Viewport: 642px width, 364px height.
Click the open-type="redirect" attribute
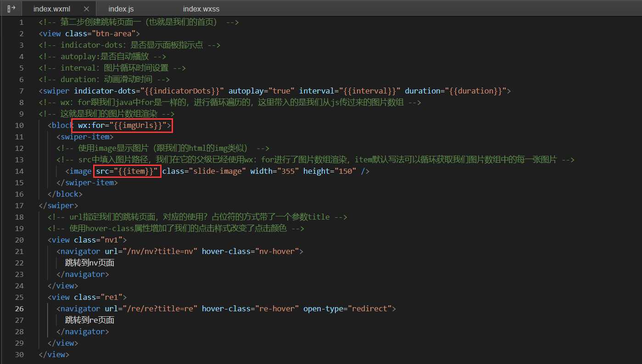click(x=347, y=309)
